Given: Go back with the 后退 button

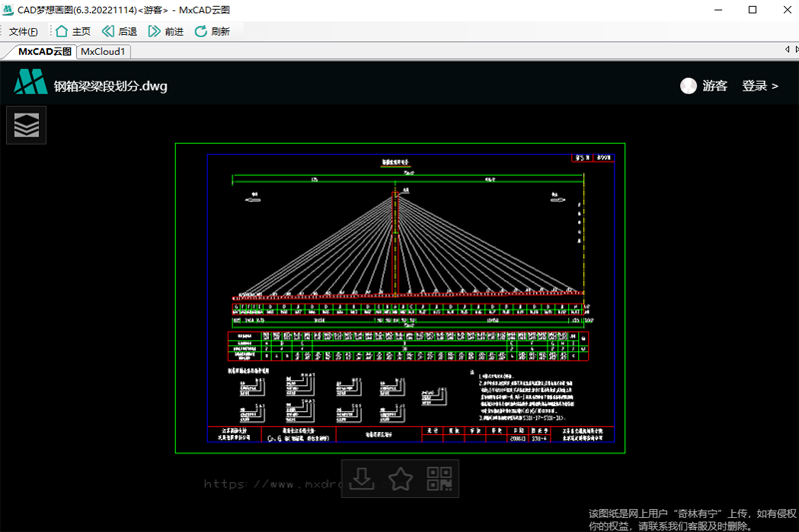Looking at the screenshot, I should (x=119, y=31).
